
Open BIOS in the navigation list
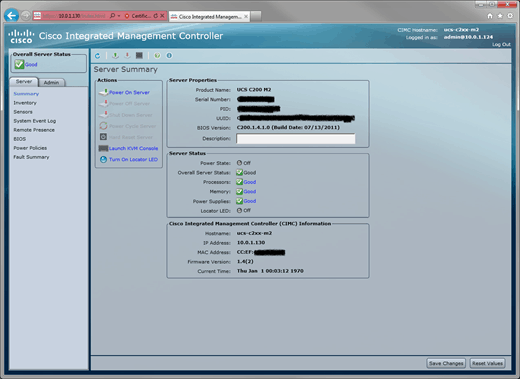(20, 139)
